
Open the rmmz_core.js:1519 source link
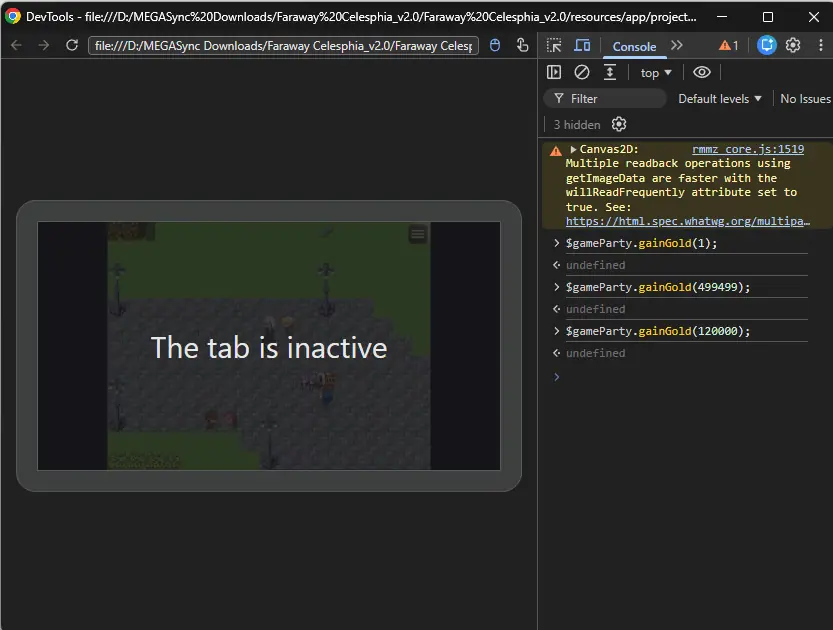(748, 149)
